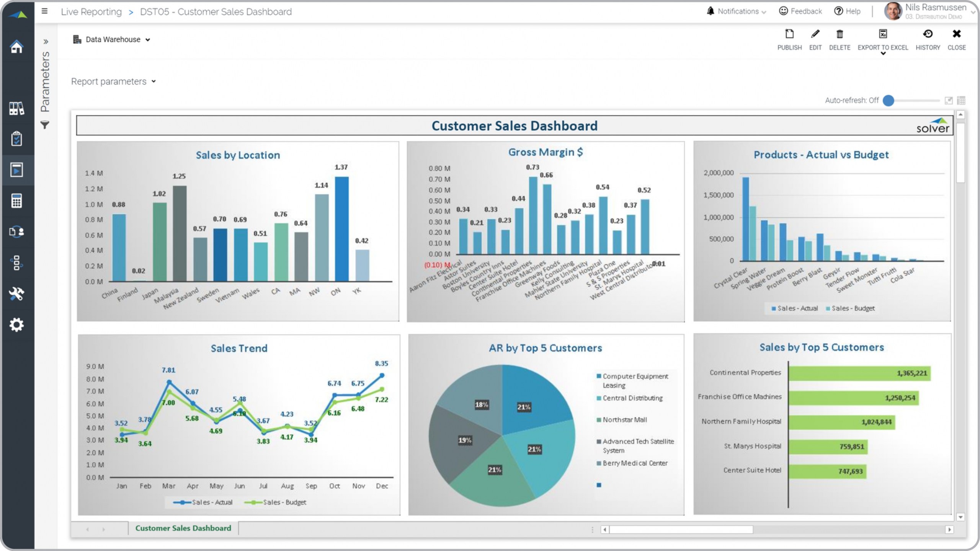980x551 pixels.
Task: Select the Customer Sales Dashboard sheet tab
Action: click(x=183, y=528)
